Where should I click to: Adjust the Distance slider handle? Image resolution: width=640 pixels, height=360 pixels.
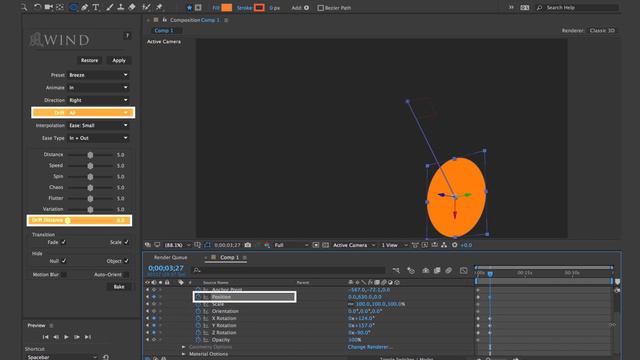[x=90, y=155]
